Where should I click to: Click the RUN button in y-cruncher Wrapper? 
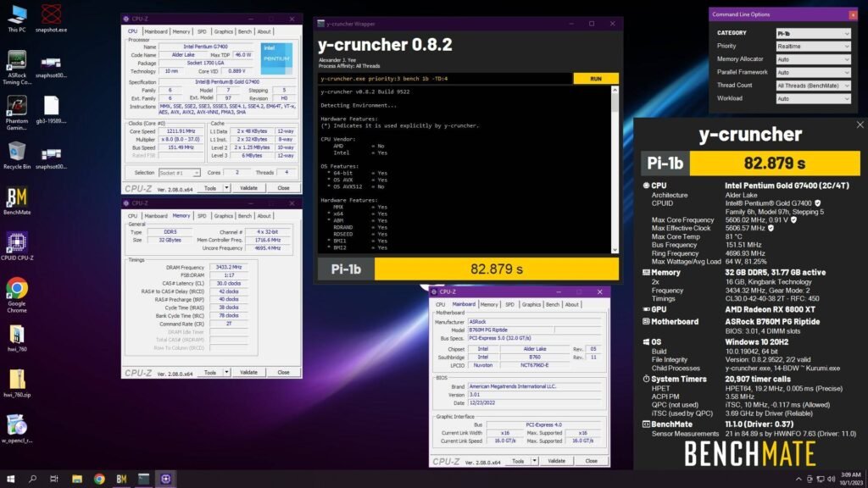[x=595, y=77]
